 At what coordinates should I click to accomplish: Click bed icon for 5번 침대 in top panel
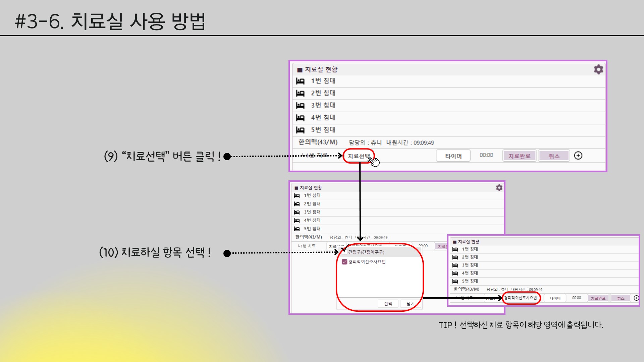(x=300, y=130)
